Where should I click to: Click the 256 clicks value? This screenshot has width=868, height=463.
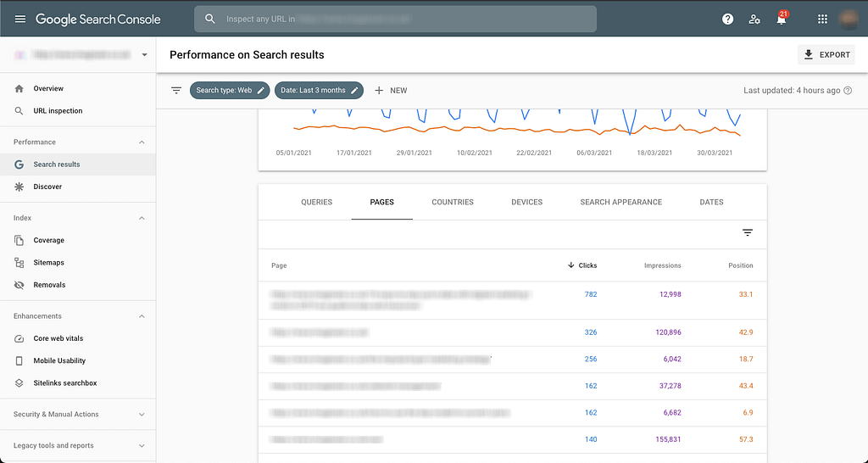pos(591,359)
